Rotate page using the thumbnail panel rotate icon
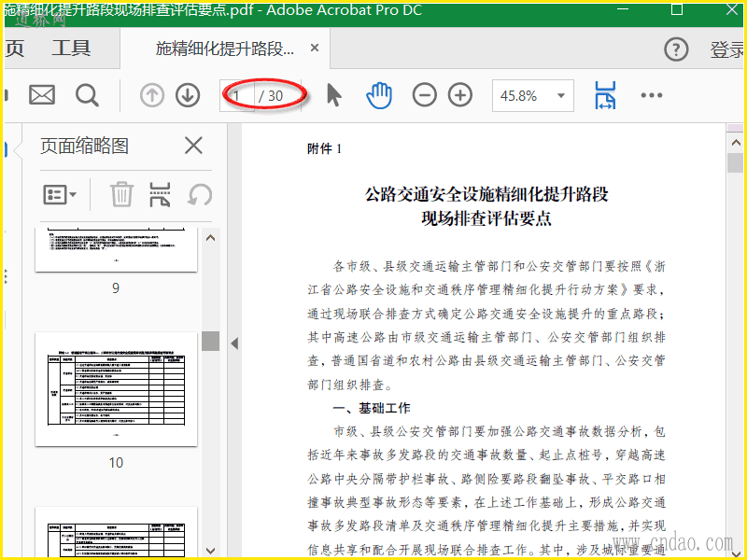 pos(200,195)
